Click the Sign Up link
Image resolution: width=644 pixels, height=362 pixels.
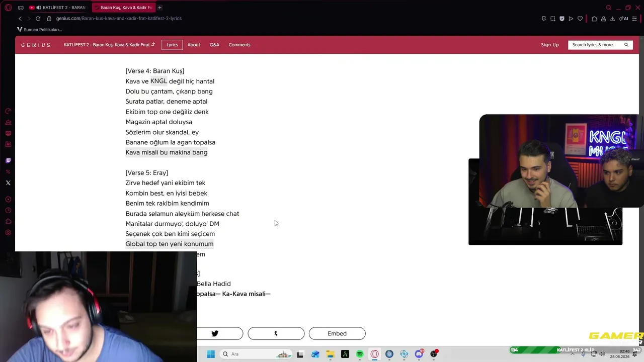[550, 45]
